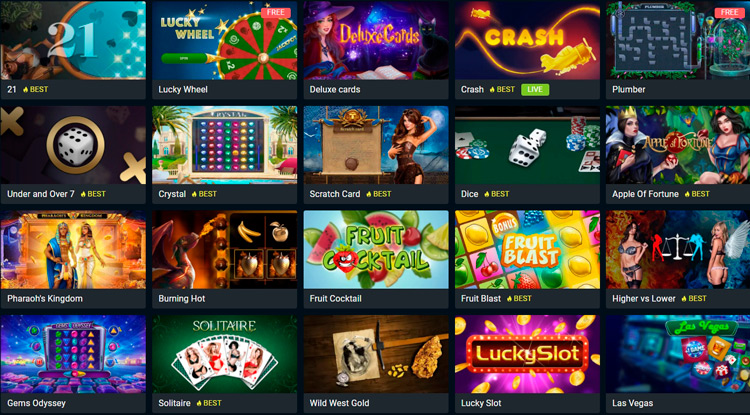The image size is (750, 415).
Task: Launch the LuckySlot neon sign image
Action: pos(527,354)
